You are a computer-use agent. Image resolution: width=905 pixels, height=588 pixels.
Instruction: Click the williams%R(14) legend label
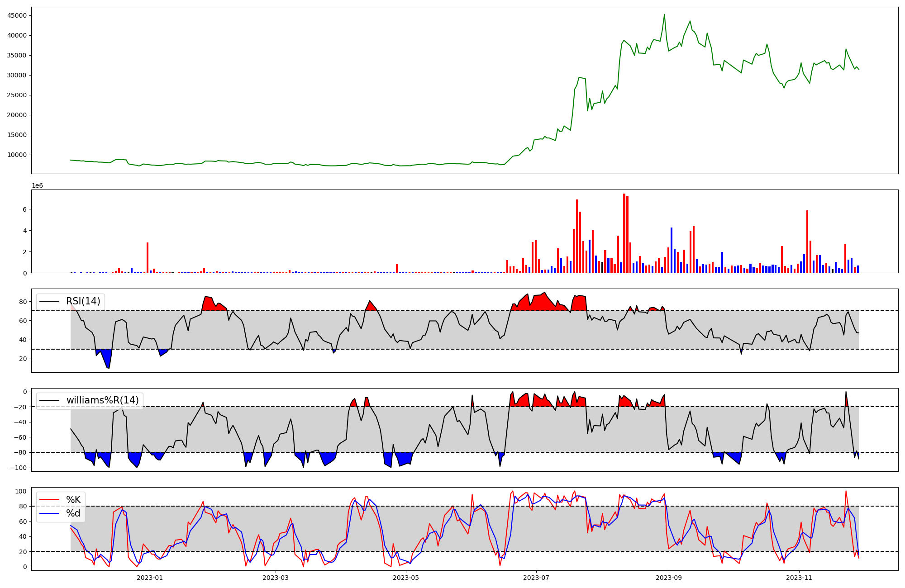[x=102, y=400]
